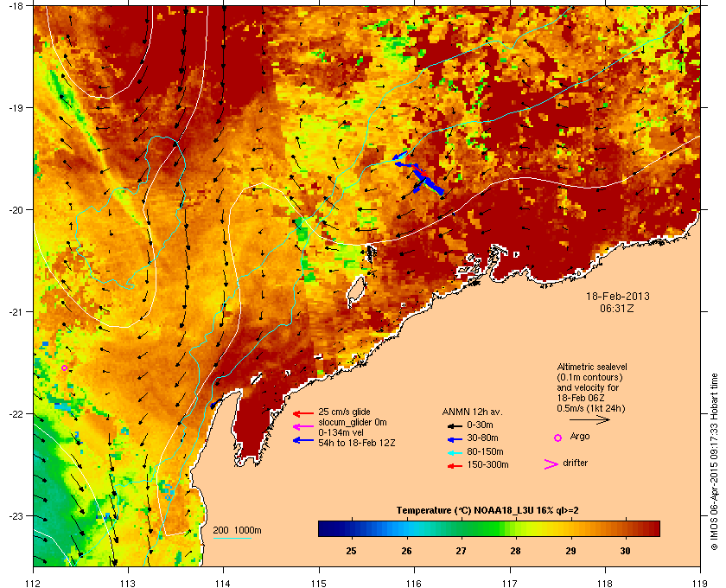726x588 pixels.
Task: Click the magenta slocum_glider arrow in legend
Action: pos(303,427)
